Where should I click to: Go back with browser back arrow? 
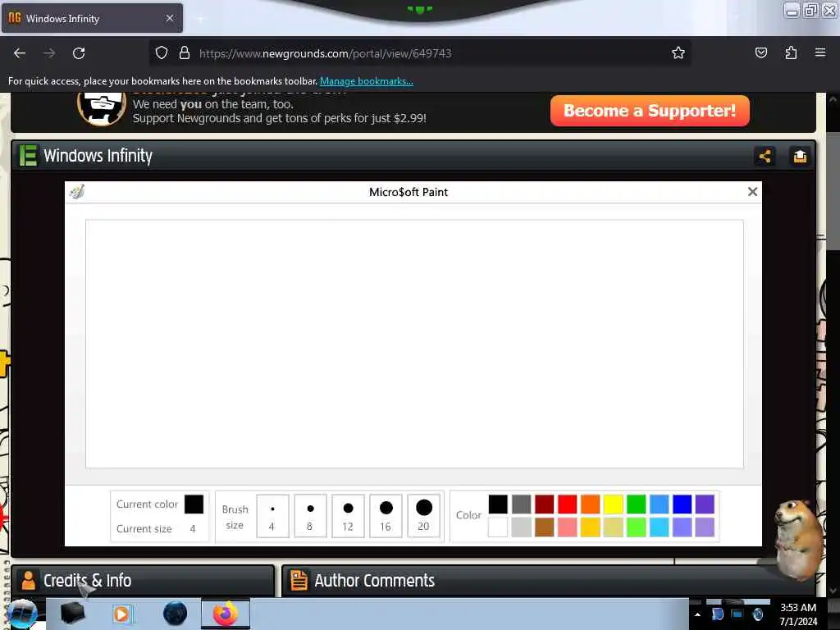click(x=20, y=53)
